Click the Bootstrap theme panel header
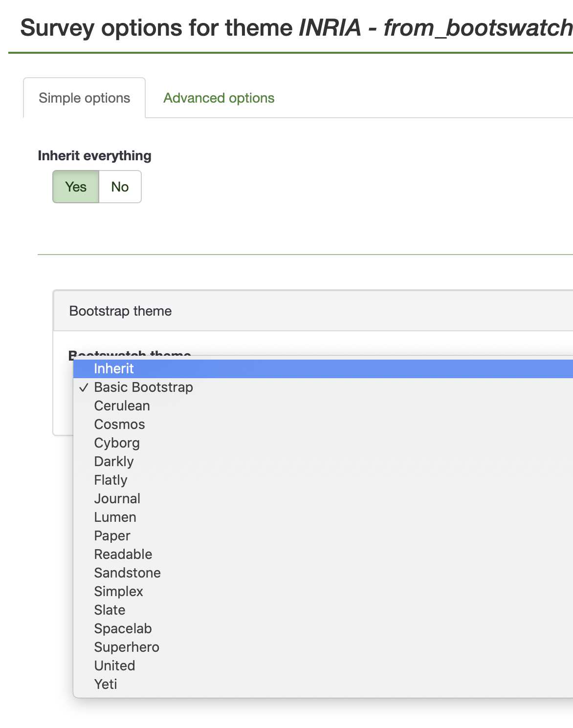The height and width of the screenshot is (728, 573). click(x=120, y=311)
